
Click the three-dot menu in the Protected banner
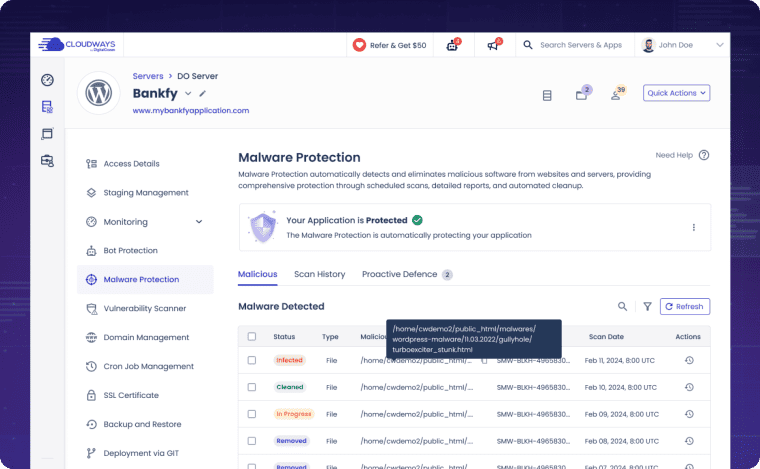coord(693,227)
